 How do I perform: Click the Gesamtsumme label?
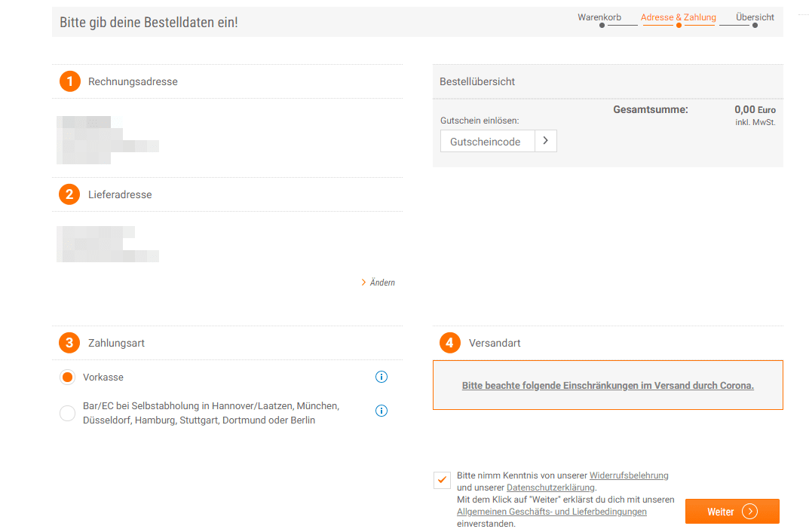651,109
